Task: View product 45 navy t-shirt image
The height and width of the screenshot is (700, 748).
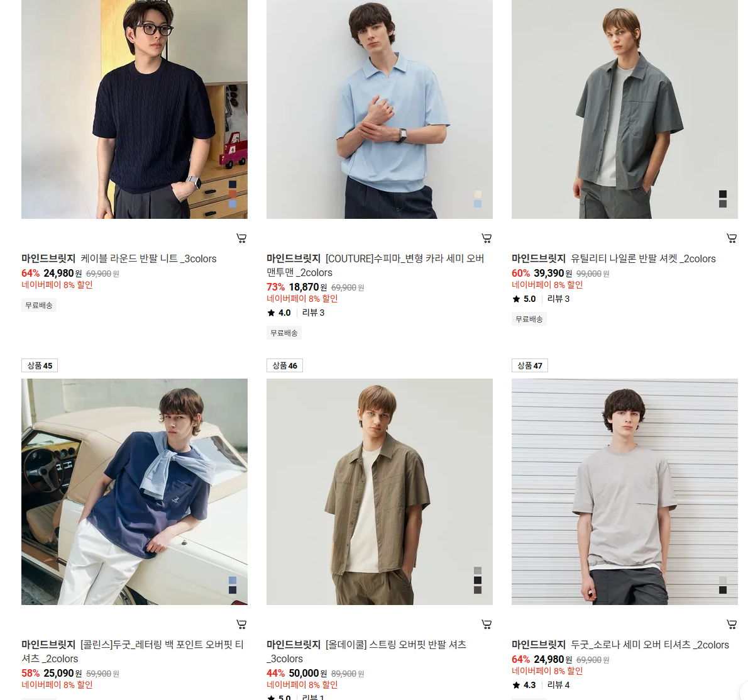Action: [135, 492]
